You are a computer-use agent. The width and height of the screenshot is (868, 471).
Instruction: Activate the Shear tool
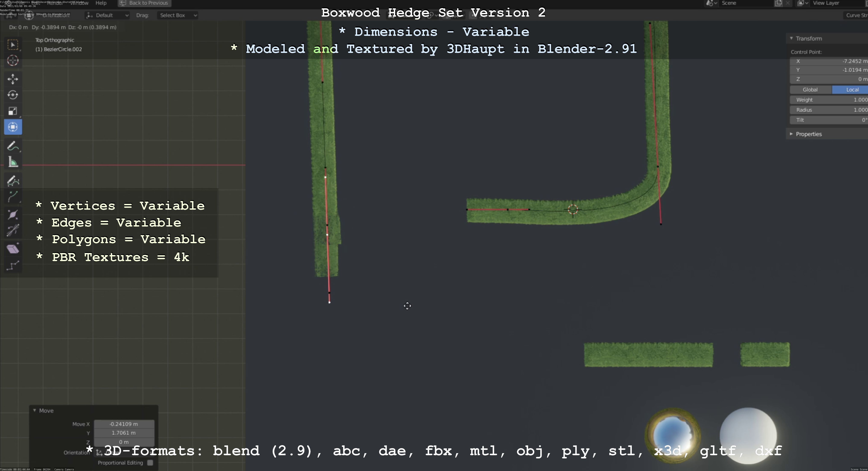pos(13,249)
